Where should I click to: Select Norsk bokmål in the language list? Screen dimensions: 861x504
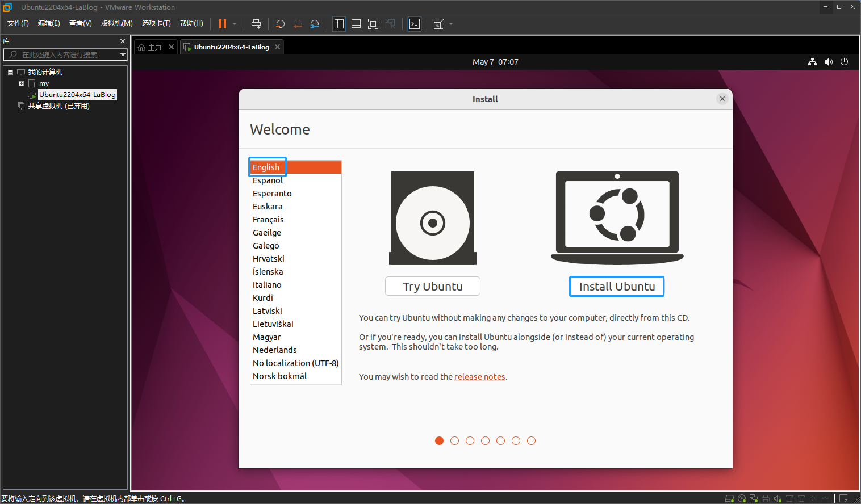point(296,376)
